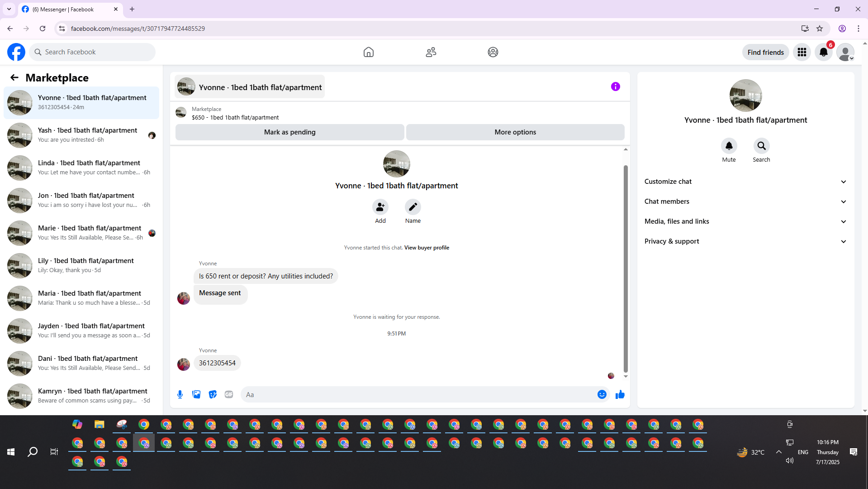Open the View buyer profile link
868x489 pixels.
click(427, 248)
